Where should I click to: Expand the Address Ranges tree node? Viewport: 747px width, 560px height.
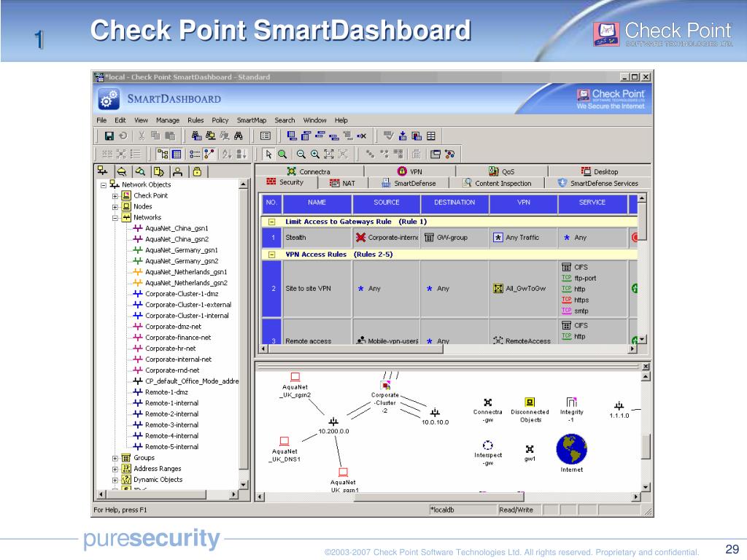click(115, 469)
